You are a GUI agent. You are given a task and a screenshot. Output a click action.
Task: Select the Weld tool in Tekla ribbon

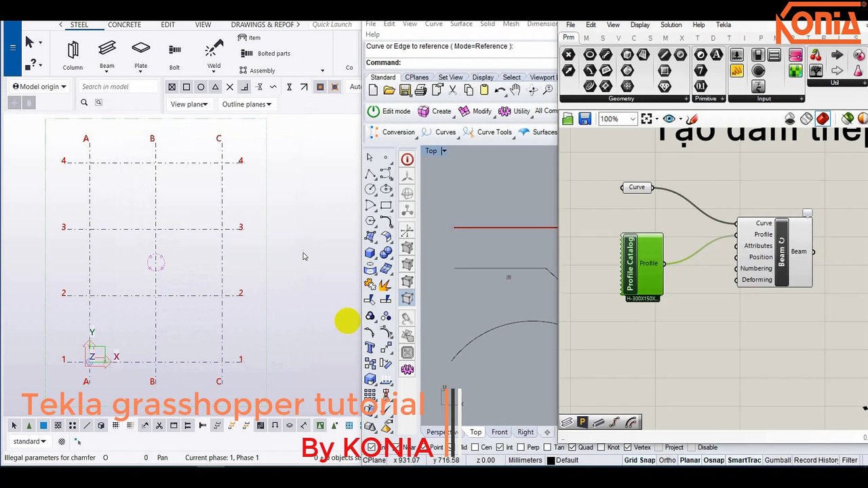214,54
